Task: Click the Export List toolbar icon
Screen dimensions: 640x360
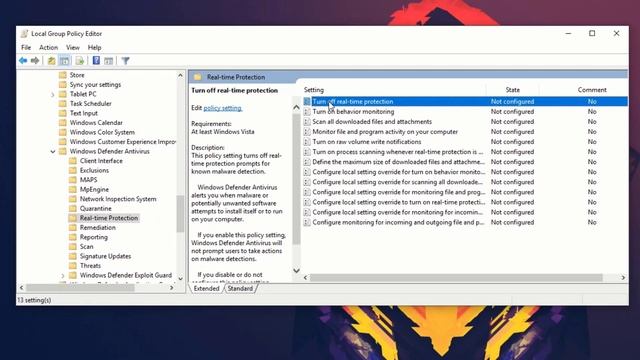Action: coord(80,61)
